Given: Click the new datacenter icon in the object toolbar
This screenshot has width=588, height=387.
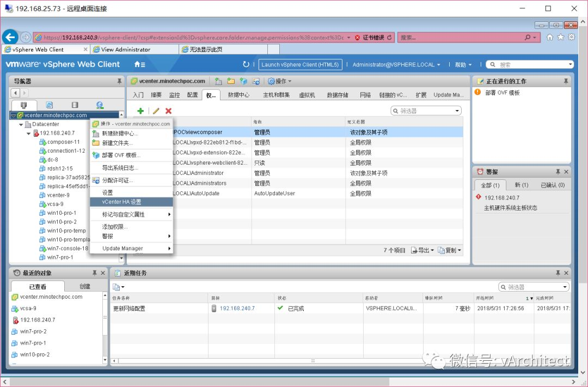Looking at the screenshot, I should point(218,81).
